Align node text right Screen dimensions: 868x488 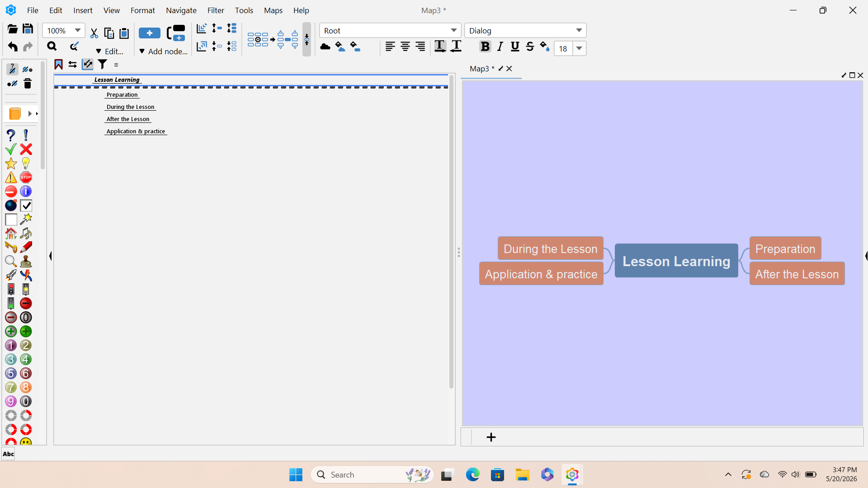tap(420, 47)
